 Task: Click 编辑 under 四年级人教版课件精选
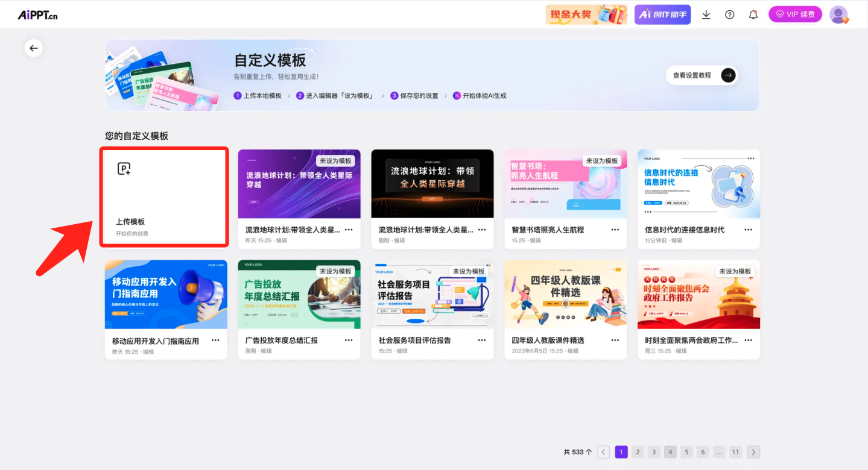pyautogui.click(x=572, y=351)
